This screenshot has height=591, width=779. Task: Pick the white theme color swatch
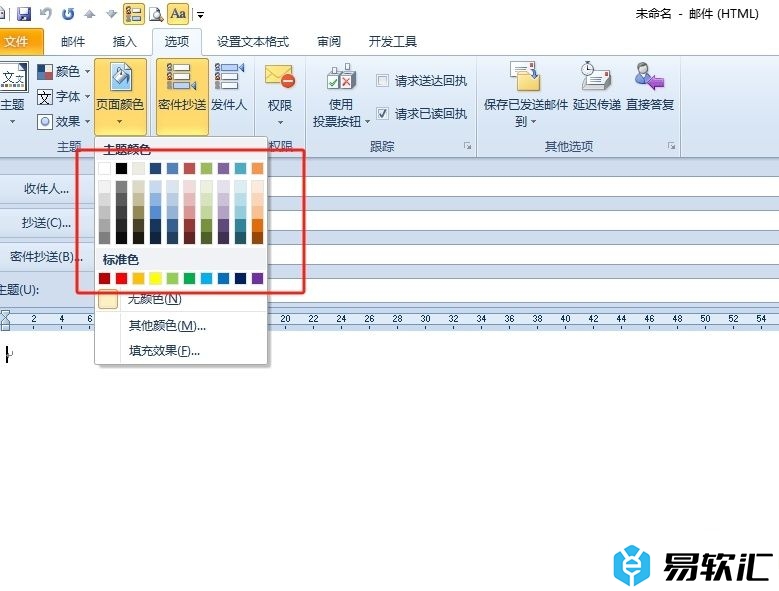pyautogui.click(x=104, y=168)
